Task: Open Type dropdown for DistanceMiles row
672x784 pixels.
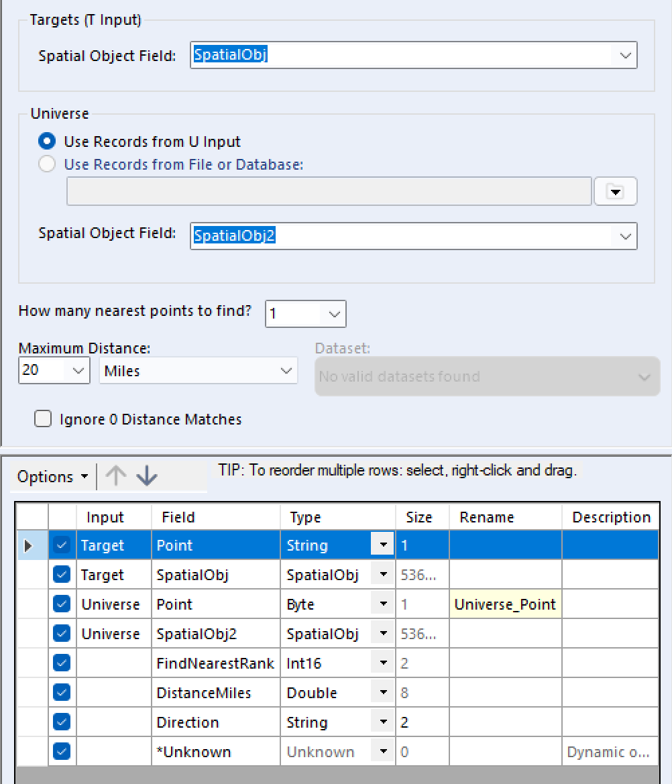Action: pos(383,693)
